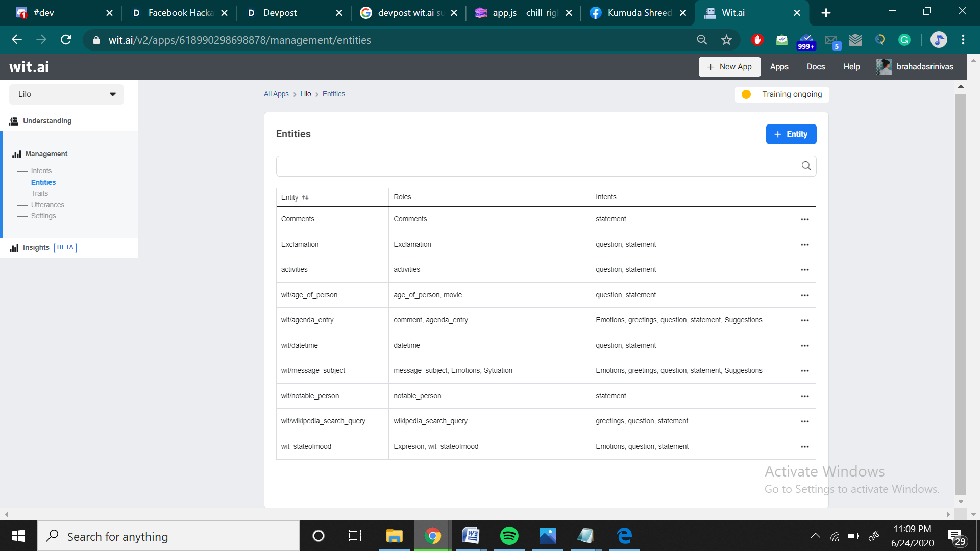Screen dimensions: 980x551
Task: Open three-dot menu for wit_stateofmood row
Action: pos(804,447)
